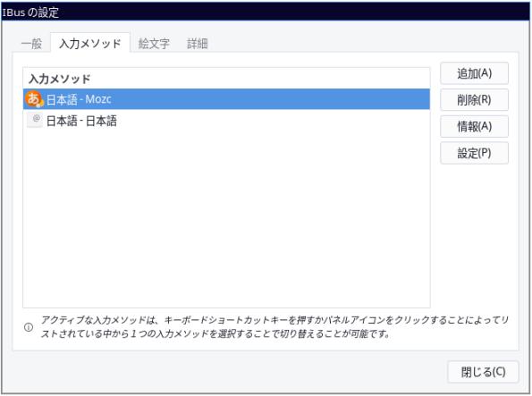
Task: Open the 詳細 tab
Action: click(198, 44)
